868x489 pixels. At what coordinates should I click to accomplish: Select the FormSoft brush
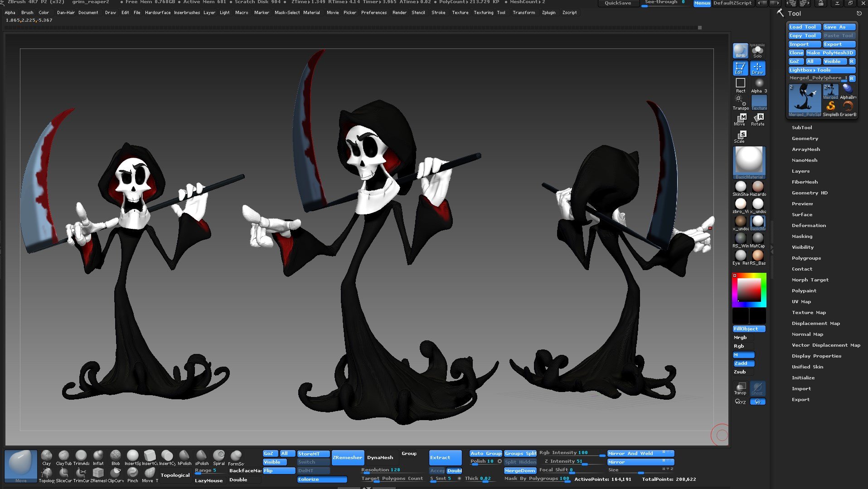pos(236,457)
